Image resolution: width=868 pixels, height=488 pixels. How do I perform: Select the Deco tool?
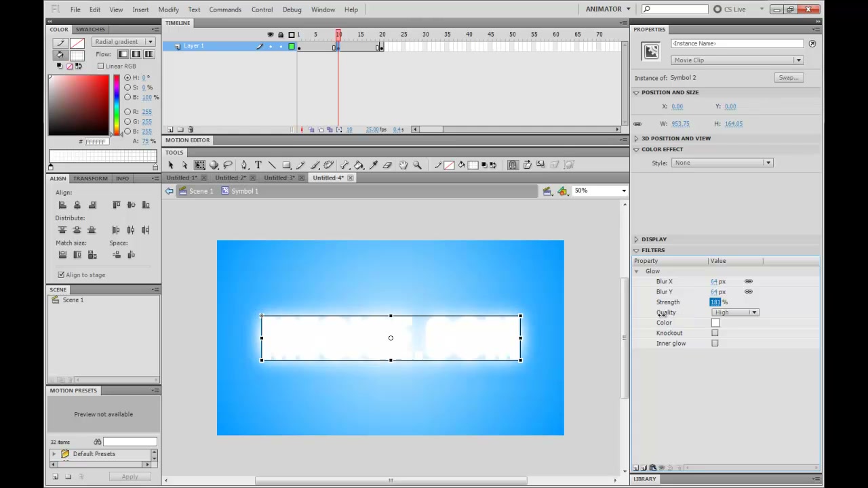pos(329,165)
